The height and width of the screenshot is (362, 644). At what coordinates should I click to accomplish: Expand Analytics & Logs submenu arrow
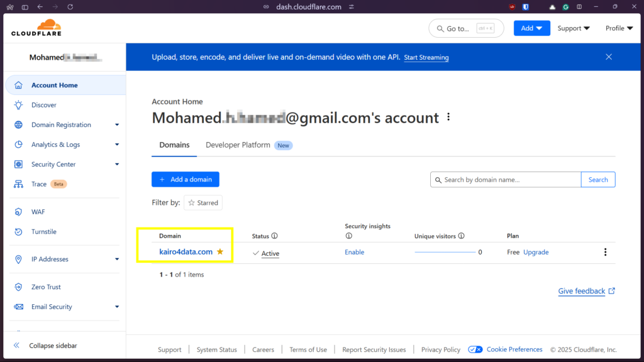pyautogui.click(x=117, y=145)
